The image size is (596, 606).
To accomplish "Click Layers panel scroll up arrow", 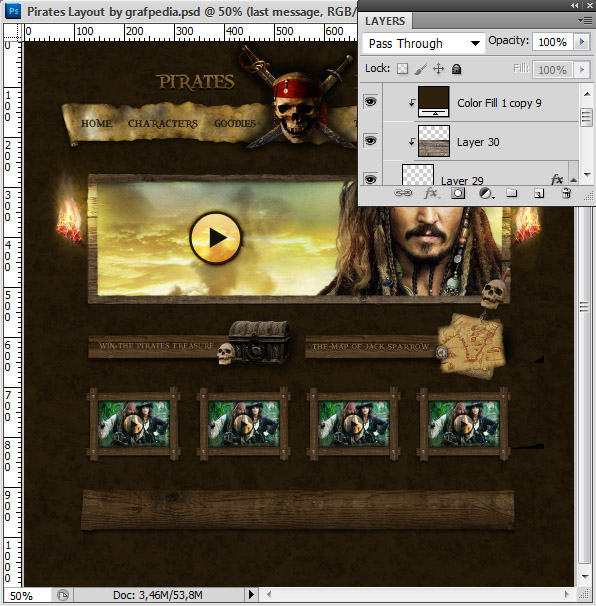I will click(x=587, y=94).
